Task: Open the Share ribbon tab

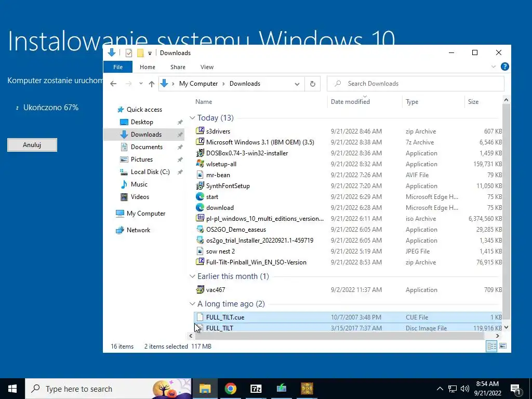Action: click(x=178, y=67)
